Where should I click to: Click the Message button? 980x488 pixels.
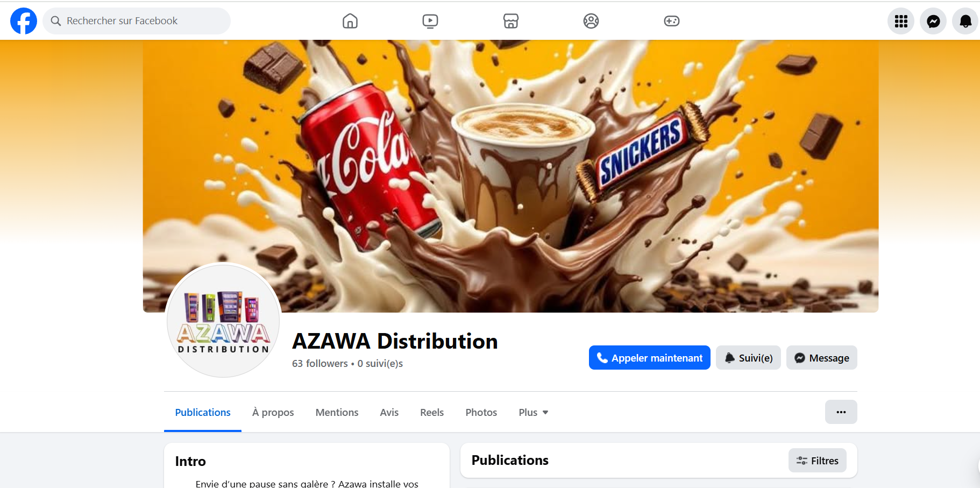point(822,358)
